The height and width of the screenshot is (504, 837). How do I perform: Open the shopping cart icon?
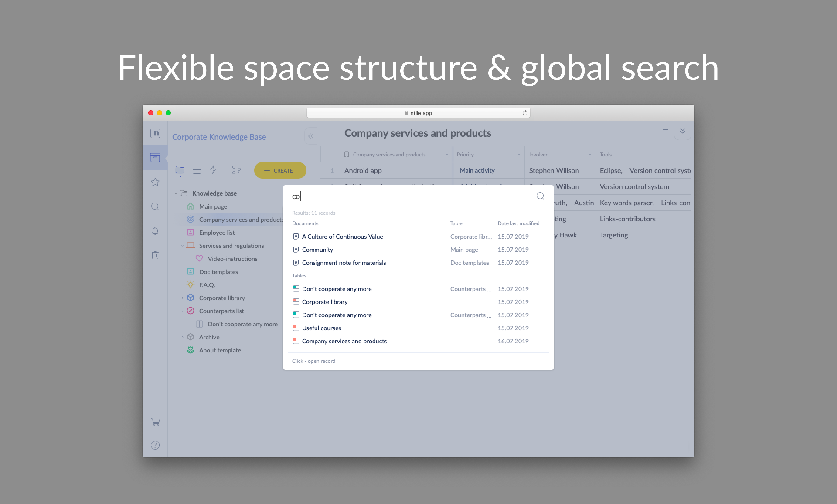coord(155,422)
